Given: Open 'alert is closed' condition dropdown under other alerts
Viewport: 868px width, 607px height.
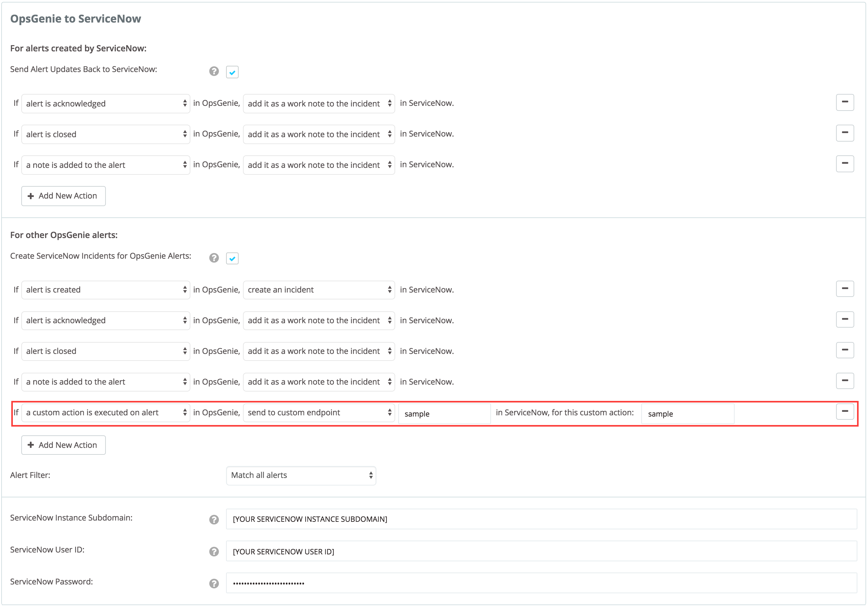Looking at the screenshot, I should (106, 351).
